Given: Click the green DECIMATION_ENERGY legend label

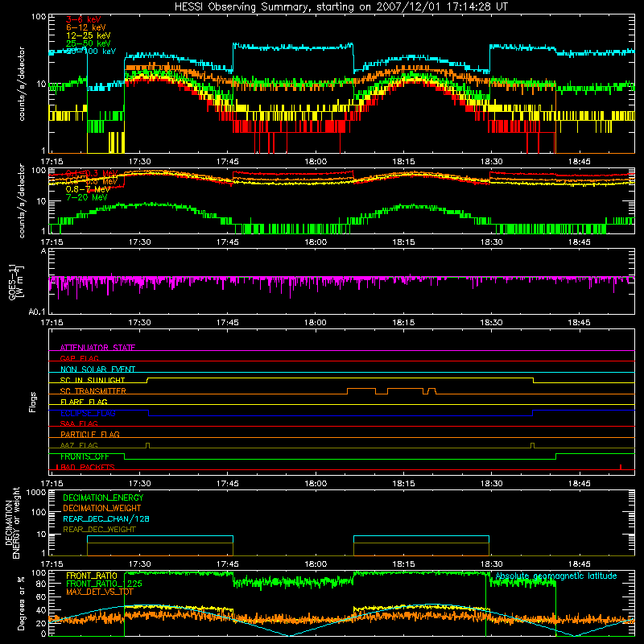Looking at the screenshot, I should (x=103, y=497).
